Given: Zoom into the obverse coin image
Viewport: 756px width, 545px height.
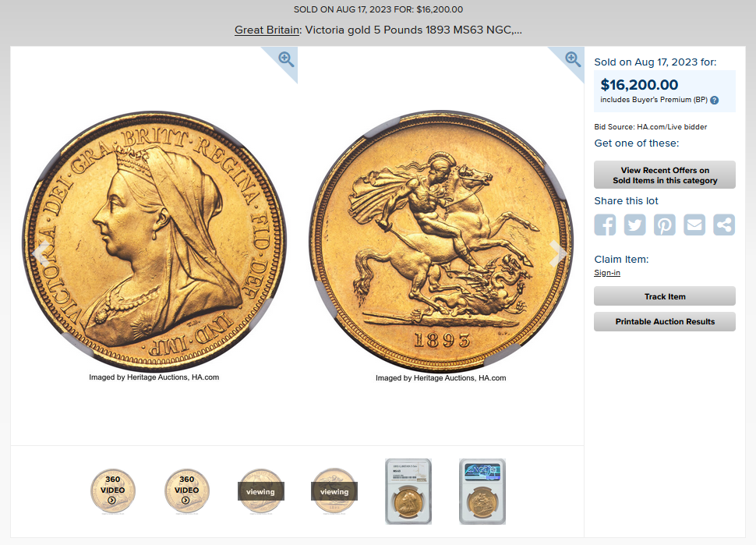Looking at the screenshot, I should 286,59.
